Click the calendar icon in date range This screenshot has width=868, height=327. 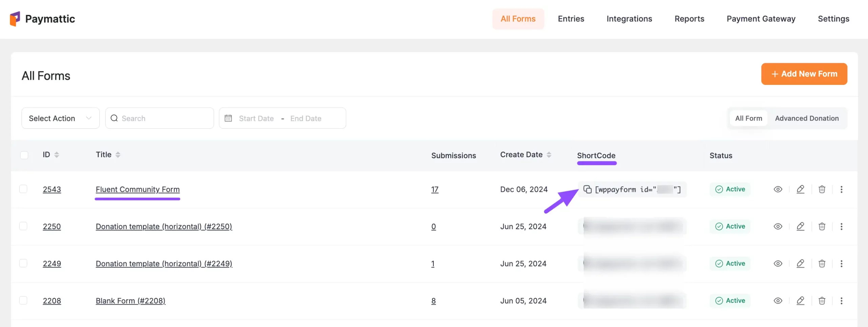[228, 118]
